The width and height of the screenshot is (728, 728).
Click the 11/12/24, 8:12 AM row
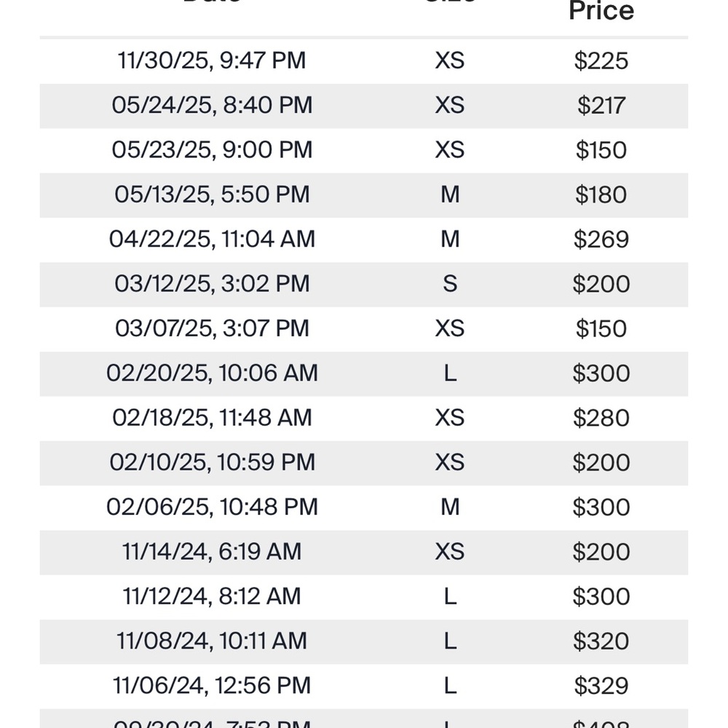[363, 597]
